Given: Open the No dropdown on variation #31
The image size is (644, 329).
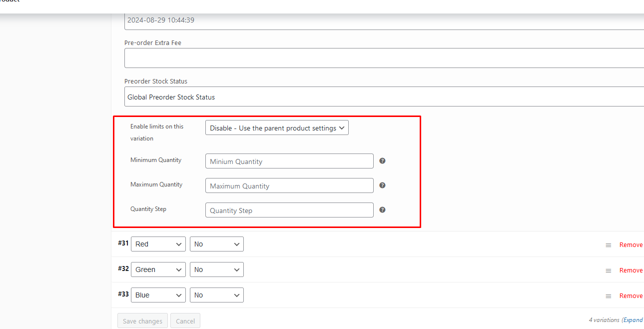Looking at the screenshot, I should [x=216, y=244].
